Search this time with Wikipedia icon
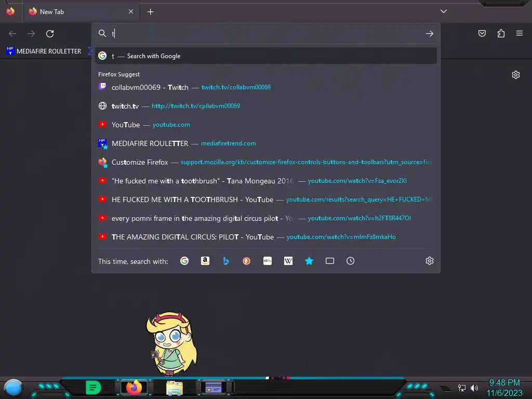 click(288, 261)
